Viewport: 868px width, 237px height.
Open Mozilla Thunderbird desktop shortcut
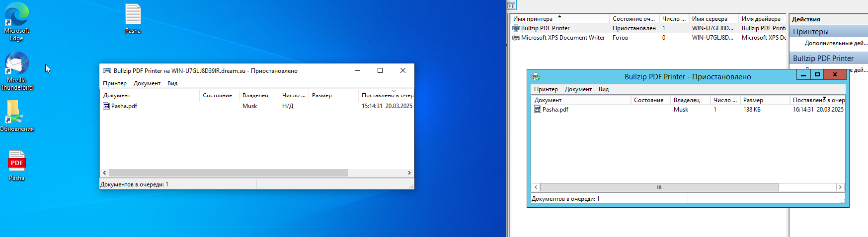pos(16,71)
